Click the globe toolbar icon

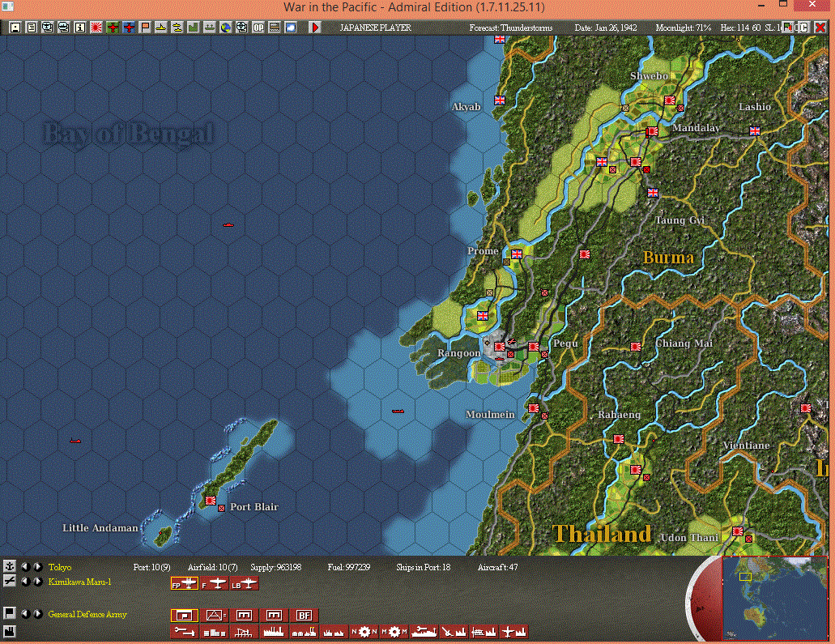coord(226,28)
